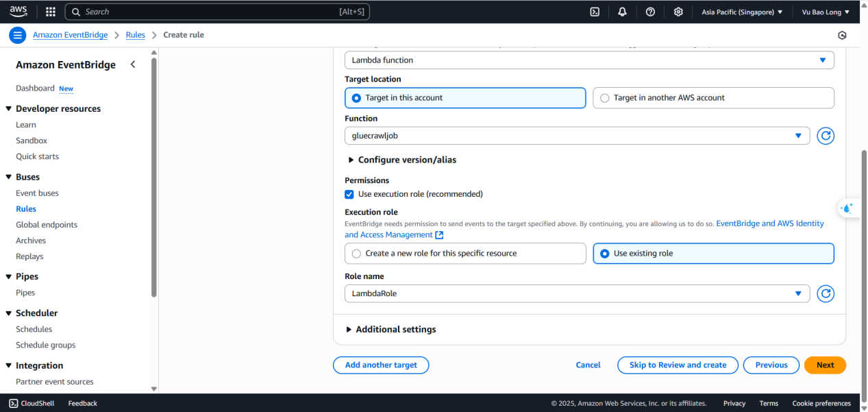Image resolution: width=868 pixels, height=412 pixels.
Task: Open the Privacy footer link
Action: click(x=734, y=403)
